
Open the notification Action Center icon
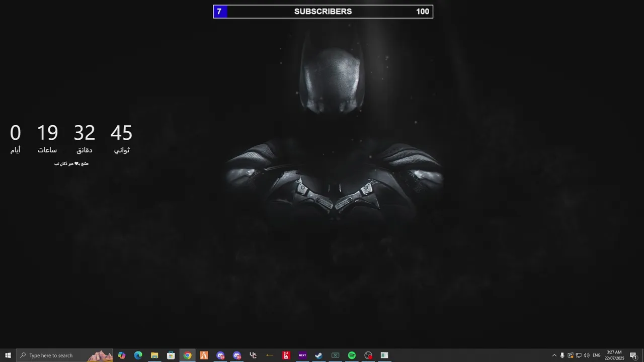click(x=633, y=355)
